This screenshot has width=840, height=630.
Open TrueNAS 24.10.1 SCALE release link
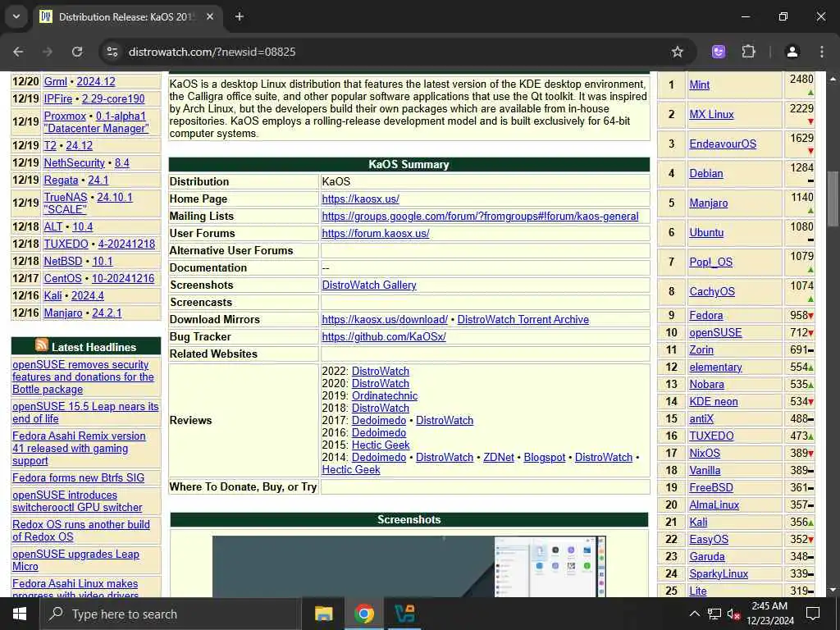(x=89, y=203)
